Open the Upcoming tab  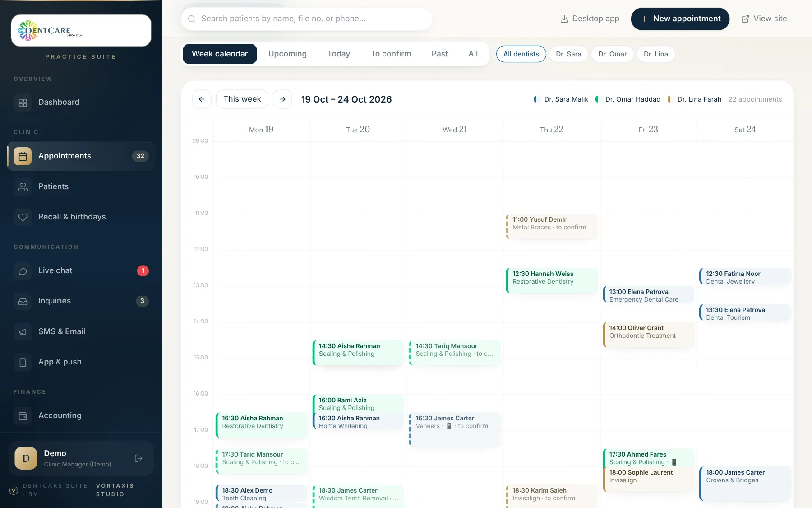pos(287,54)
